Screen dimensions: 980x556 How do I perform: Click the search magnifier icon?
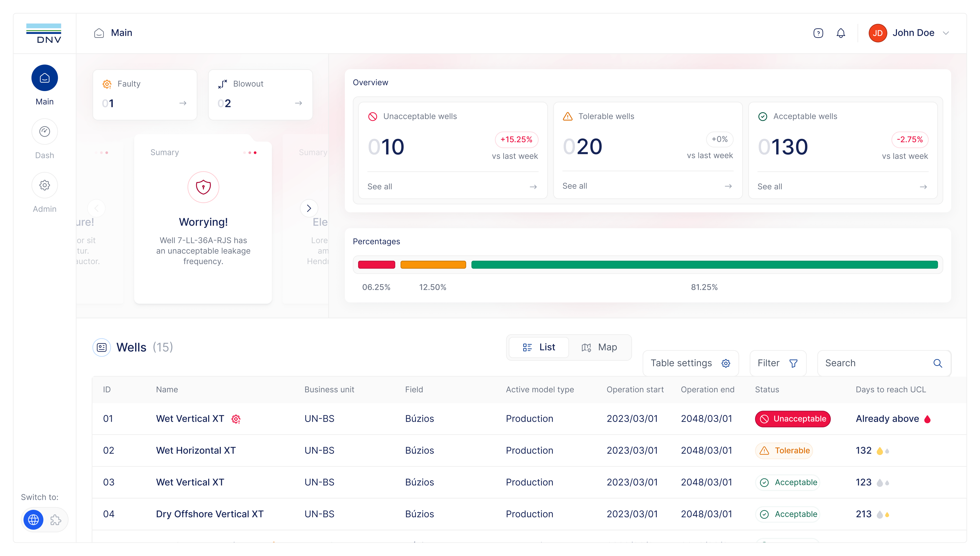(x=938, y=363)
